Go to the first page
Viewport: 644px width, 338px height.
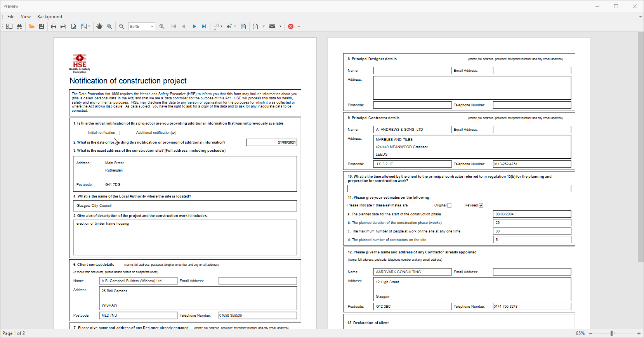coord(174,26)
